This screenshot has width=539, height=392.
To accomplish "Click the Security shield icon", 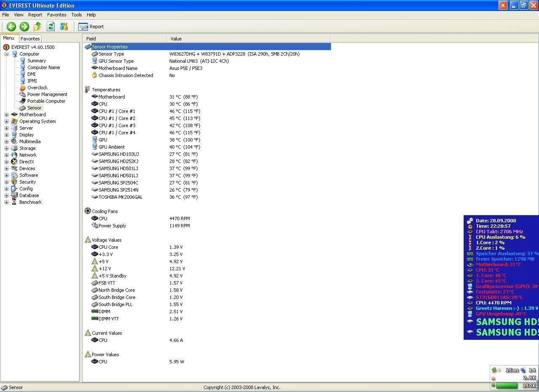I will coord(14,182).
